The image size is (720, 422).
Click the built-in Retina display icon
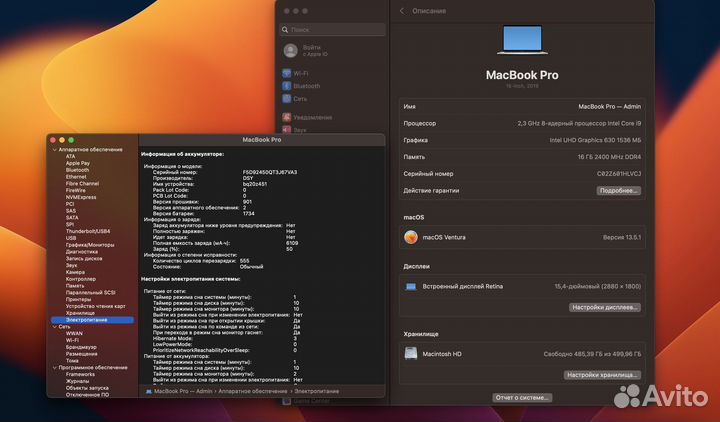click(x=411, y=287)
